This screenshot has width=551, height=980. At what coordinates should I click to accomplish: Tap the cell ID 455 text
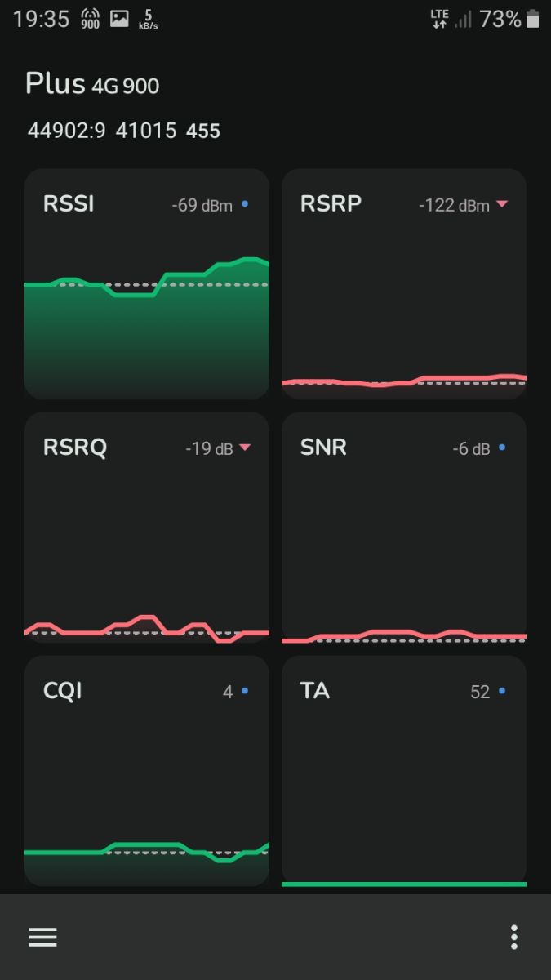(x=203, y=131)
